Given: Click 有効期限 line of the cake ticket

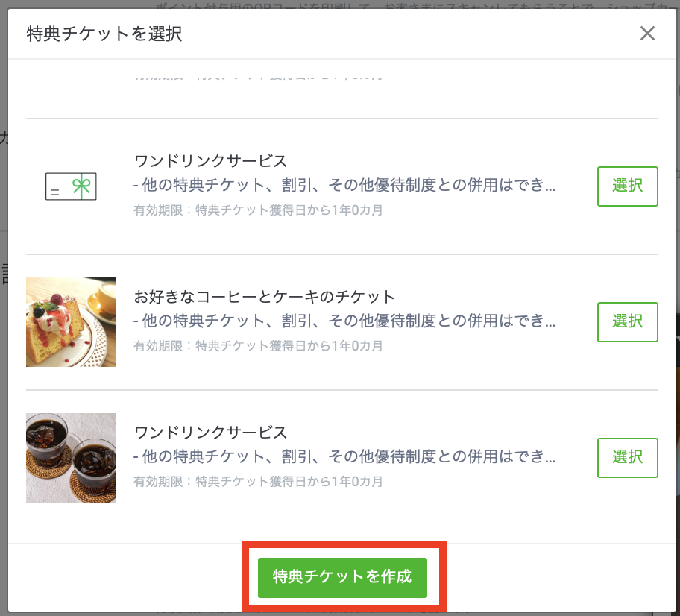Looking at the screenshot, I should (258, 346).
